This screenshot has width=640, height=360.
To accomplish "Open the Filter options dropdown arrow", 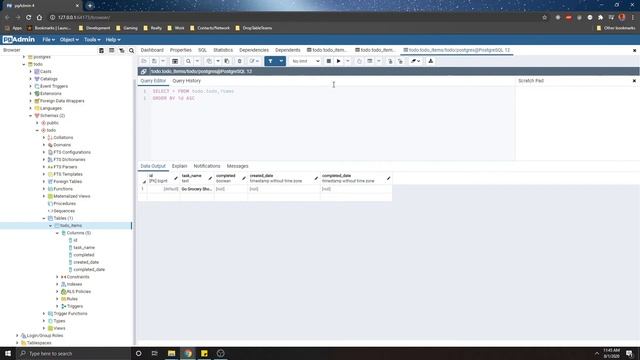I will (281, 61).
